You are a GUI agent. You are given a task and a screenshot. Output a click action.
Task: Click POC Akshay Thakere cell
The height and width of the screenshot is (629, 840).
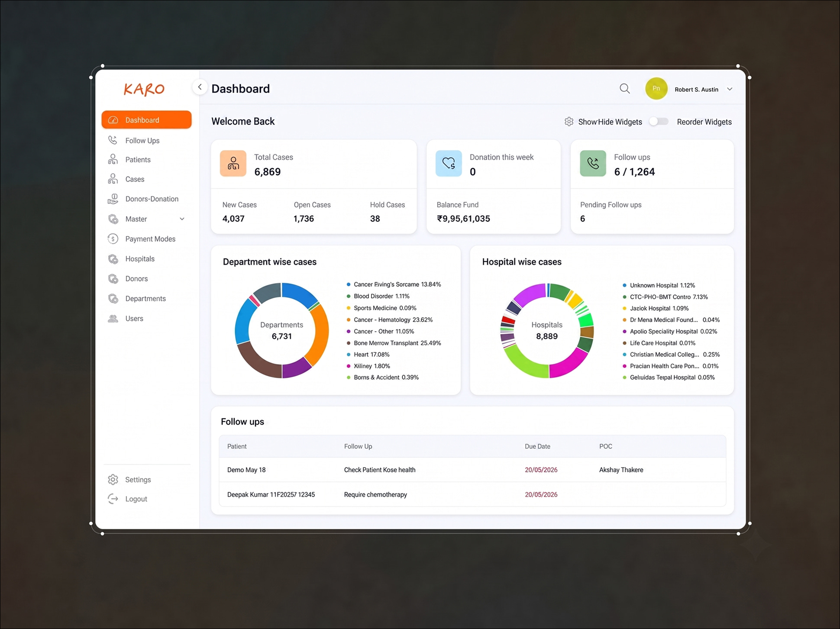621,470
